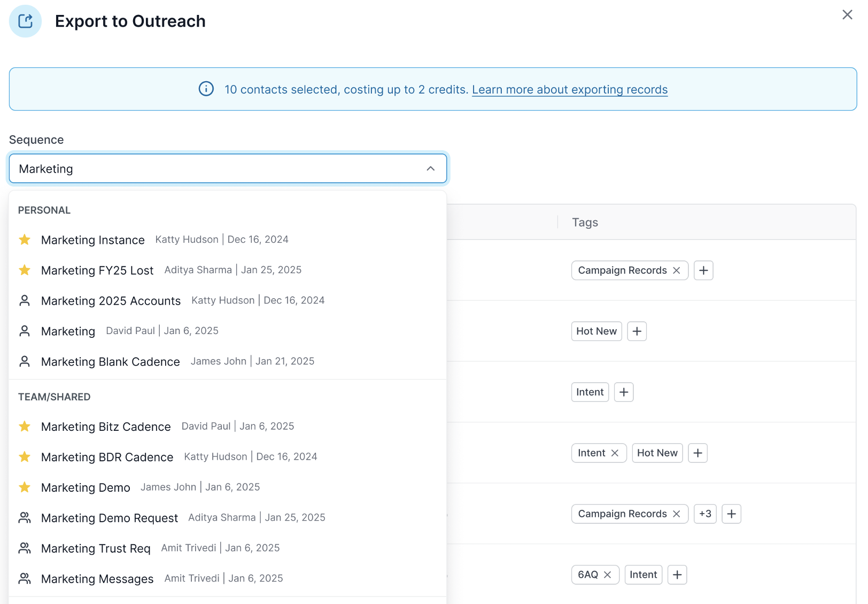This screenshot has height=604, width=868.
Task: Click the Hot New tag beside Intent
Action: [x=657, y=453]
